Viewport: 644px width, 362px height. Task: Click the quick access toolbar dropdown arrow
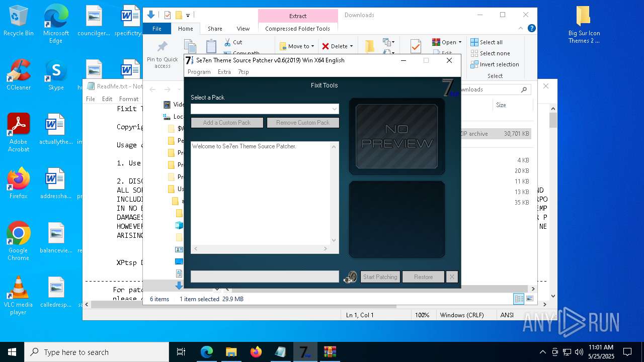pos(188,16)
